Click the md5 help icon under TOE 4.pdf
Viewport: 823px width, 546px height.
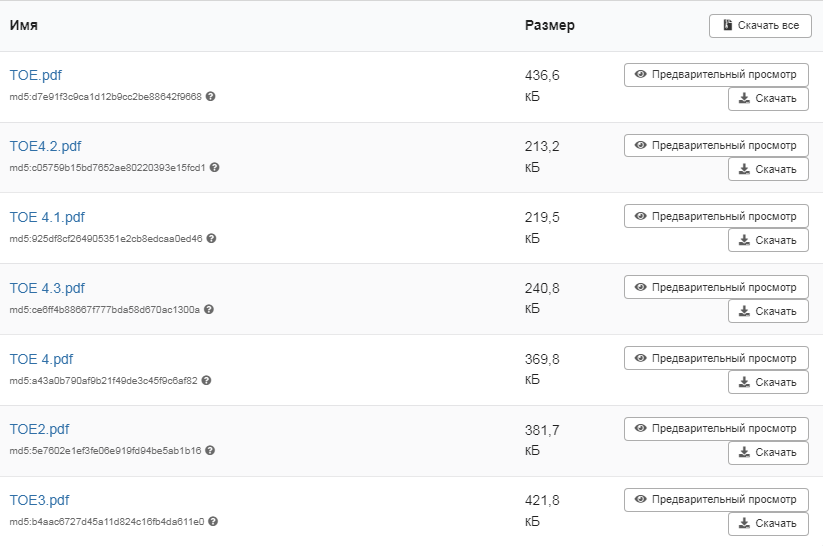click(207, 381)
